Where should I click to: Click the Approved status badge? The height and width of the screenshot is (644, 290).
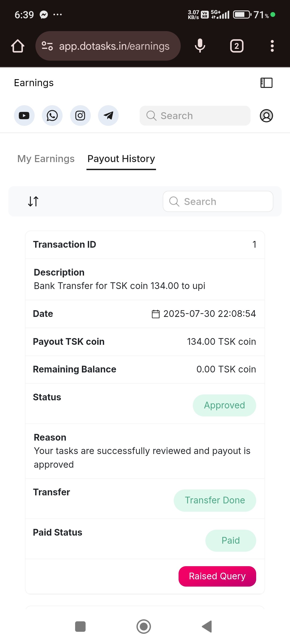tap(224, 405)
